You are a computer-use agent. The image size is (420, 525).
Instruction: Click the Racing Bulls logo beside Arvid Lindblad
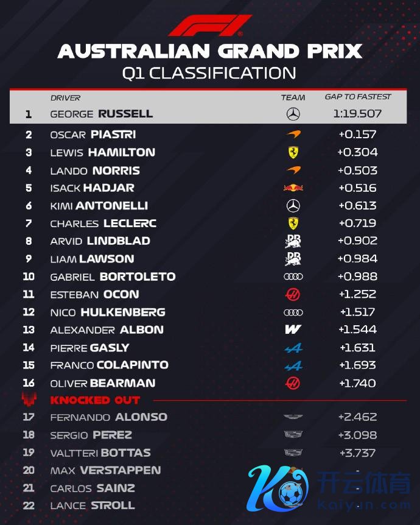(293, 241)
